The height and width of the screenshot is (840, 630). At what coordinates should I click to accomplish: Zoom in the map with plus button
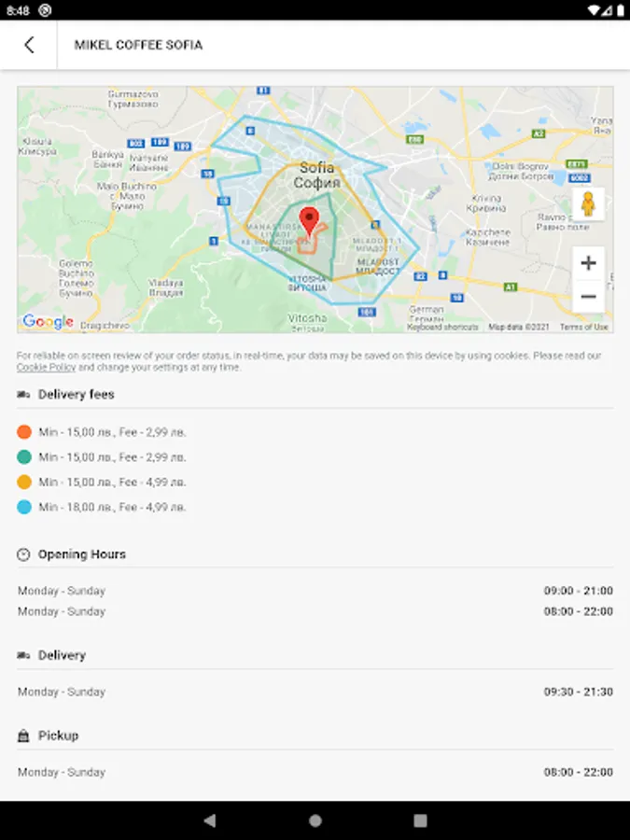click(x=588, y=263)
